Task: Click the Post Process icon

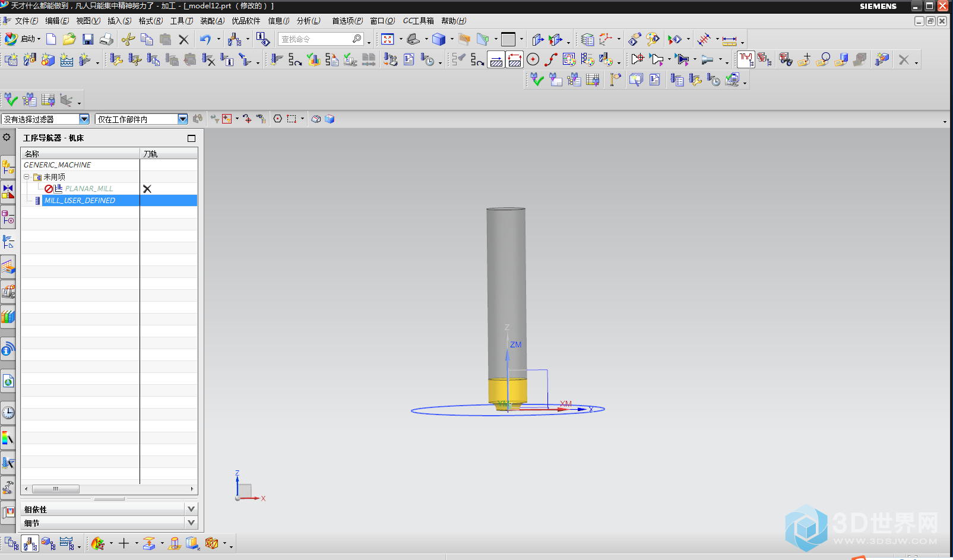Action: (390, 59)
